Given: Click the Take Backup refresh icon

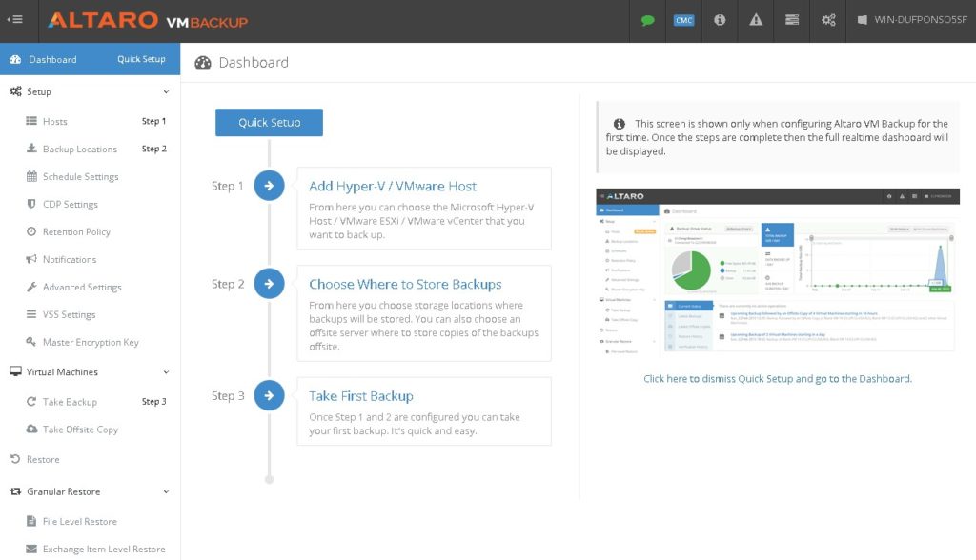Looking at the screenshot, I should [31, 401].
